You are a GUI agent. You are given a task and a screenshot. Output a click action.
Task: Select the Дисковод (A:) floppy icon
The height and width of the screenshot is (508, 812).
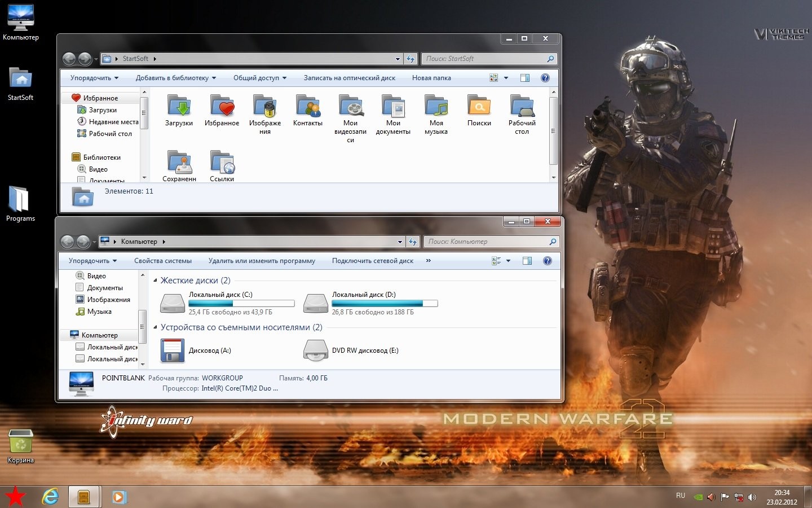(x=173, y=350)
